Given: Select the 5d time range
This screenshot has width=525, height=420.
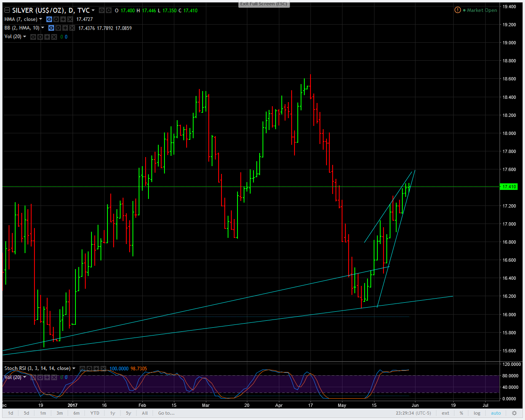Looking at the screenshot, I should click(26, 413).
